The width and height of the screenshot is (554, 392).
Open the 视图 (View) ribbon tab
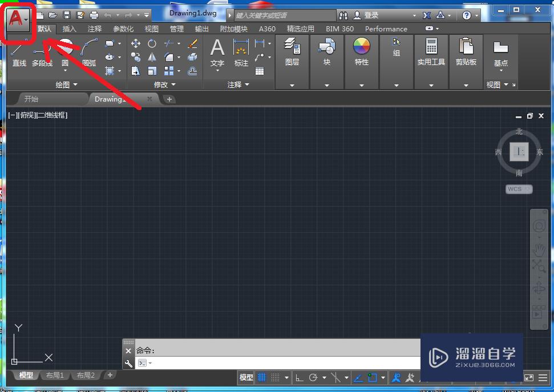151,29
